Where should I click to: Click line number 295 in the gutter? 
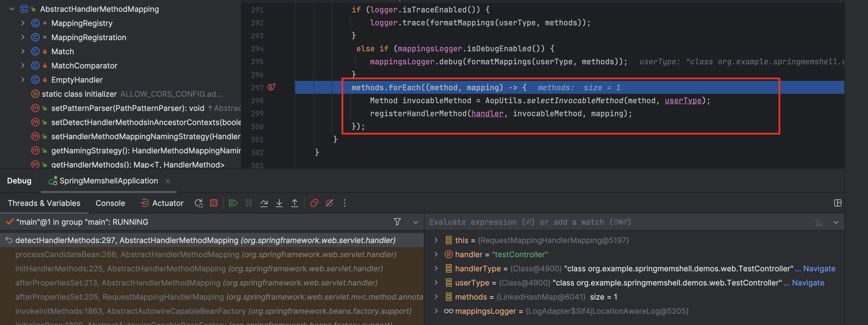[257, 62]
